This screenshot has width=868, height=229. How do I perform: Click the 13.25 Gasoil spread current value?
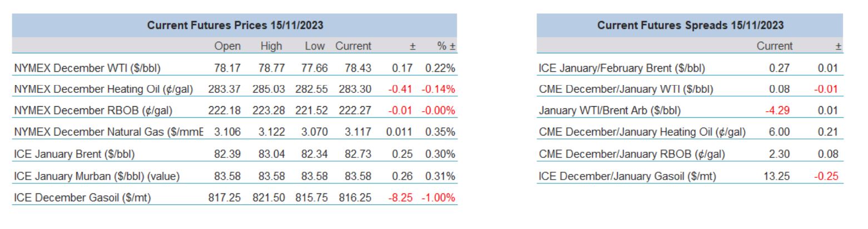(x=780, y=177)
